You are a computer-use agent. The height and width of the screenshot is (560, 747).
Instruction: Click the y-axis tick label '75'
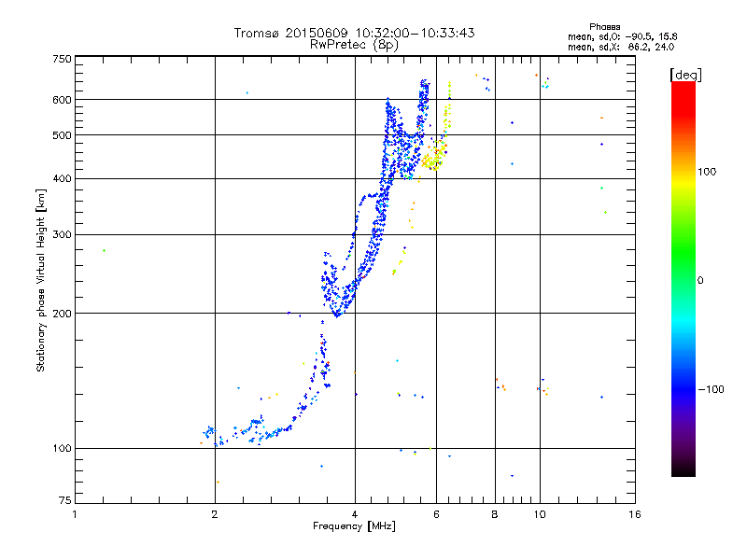pyautogui.click(x=65, y=500)
